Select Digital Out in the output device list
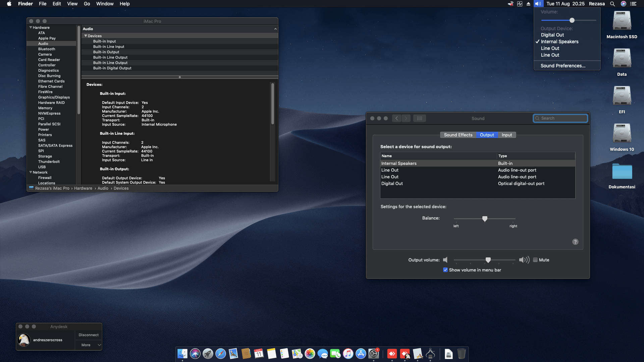Screen dimensions: 644x362 [x=392, y=183]
